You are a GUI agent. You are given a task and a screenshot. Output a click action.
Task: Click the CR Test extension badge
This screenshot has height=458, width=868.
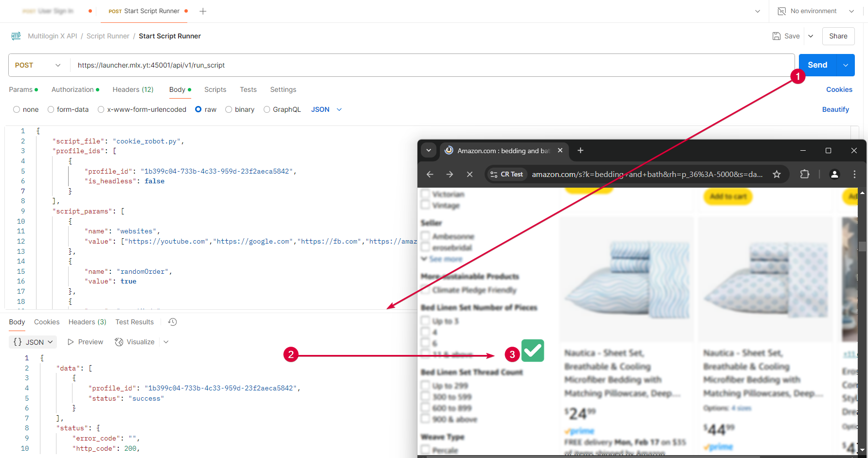pyautogui.click(x=506, y=174)
